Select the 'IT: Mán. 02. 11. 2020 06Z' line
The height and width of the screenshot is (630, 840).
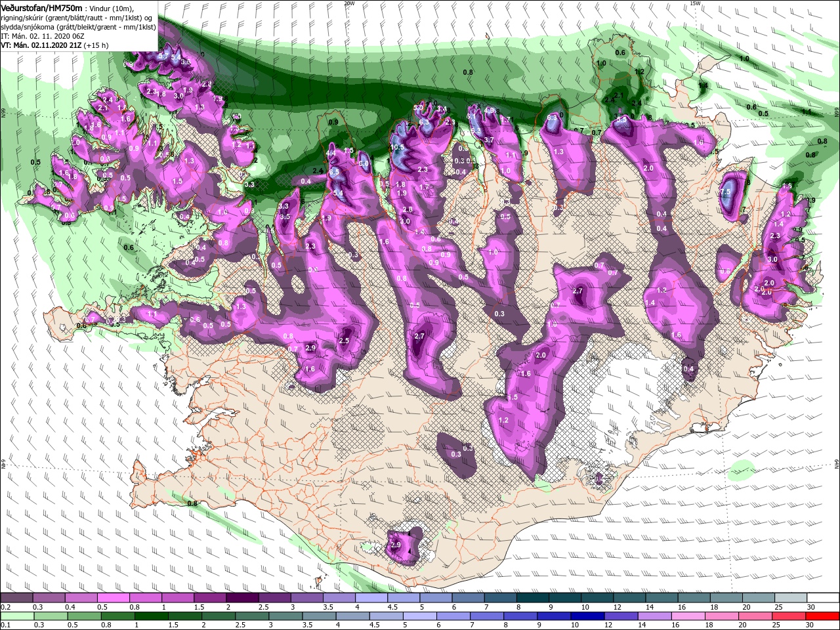43,36
